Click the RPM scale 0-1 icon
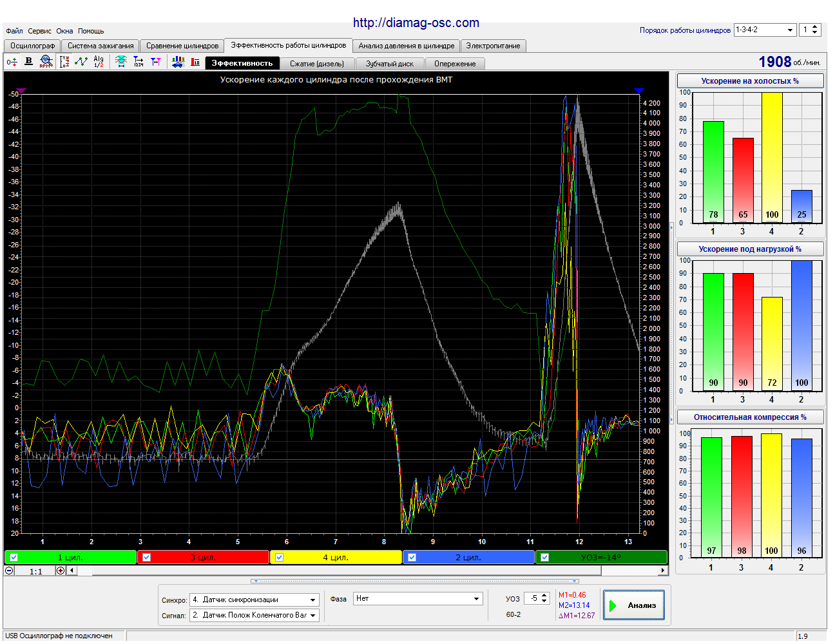The image size is (835, 644). [x=64, y=62]
